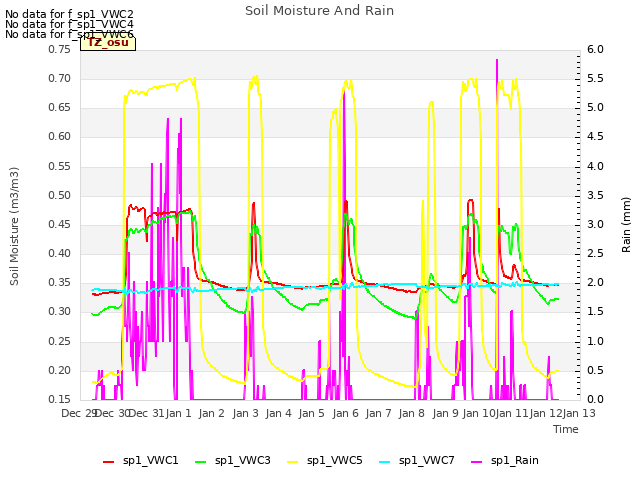Click the red sp1_VWC1 legend swatch

(109, 462)
